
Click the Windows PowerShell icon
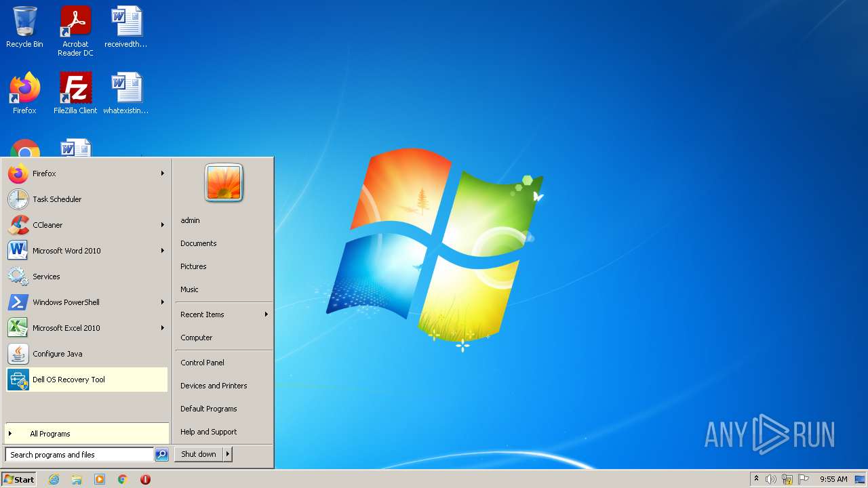18,302
